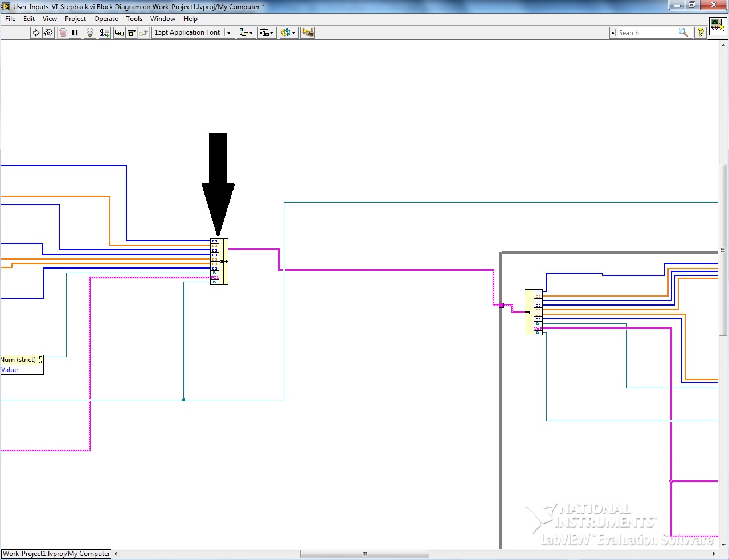Show Context Help question mark
Image resolution: width=729 pixels, height=560 pixels.
701,33
